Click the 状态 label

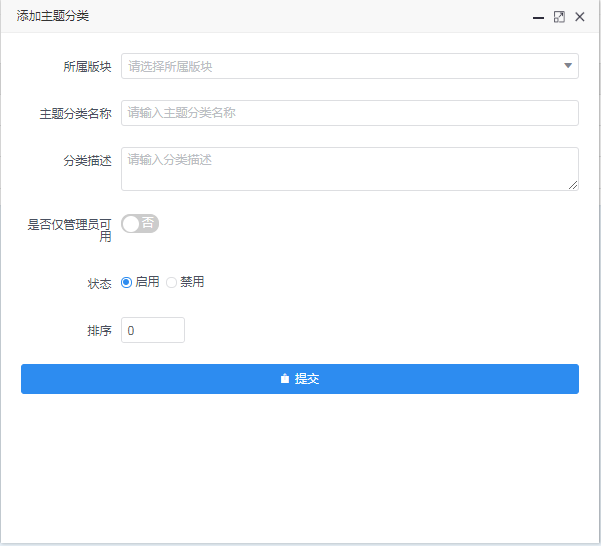pos(99,284)
